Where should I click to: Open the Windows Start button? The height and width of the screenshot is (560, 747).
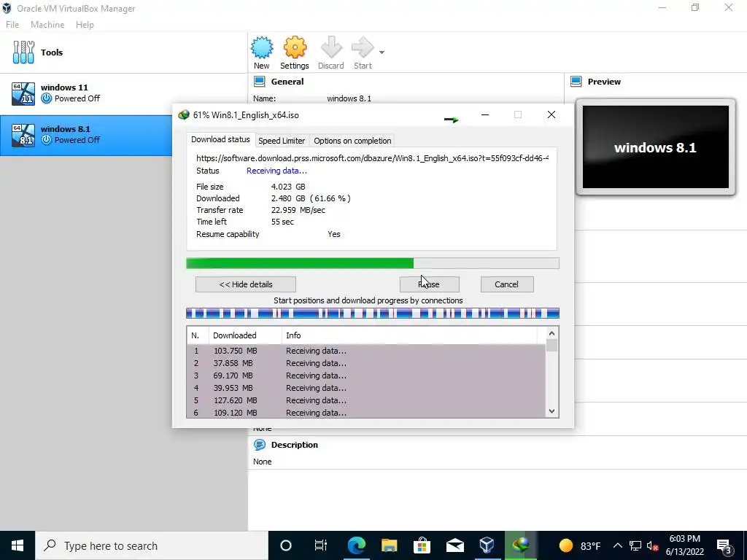[x=18, y=545]
